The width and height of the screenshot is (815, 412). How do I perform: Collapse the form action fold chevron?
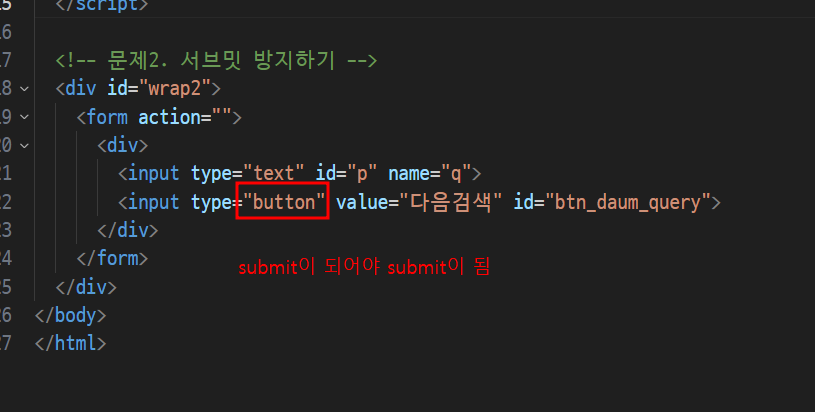tap(24, 117)
